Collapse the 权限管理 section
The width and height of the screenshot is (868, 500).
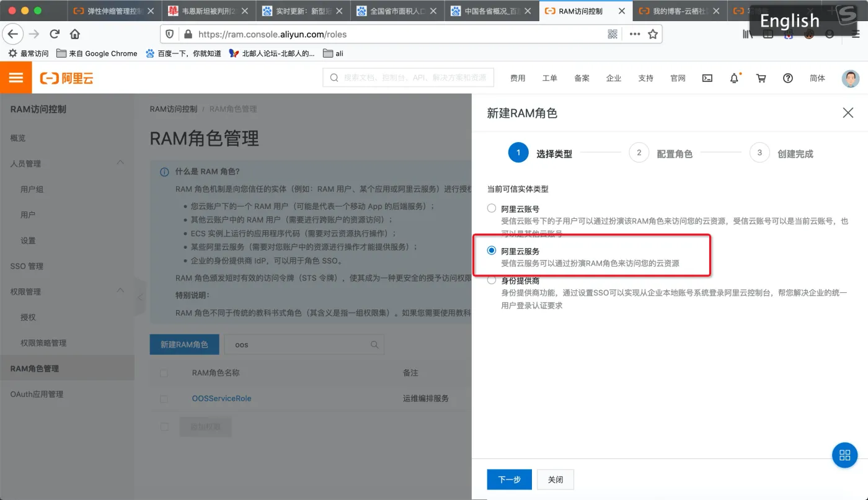pos(120,291)
